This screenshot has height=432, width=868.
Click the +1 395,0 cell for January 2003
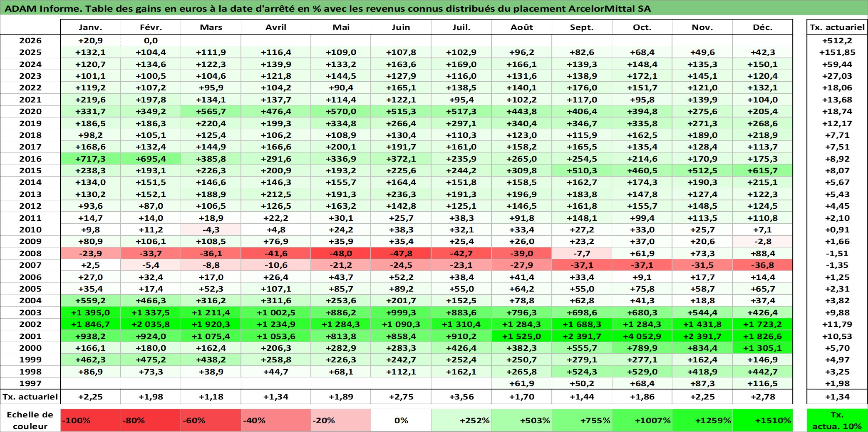(91, 312)
